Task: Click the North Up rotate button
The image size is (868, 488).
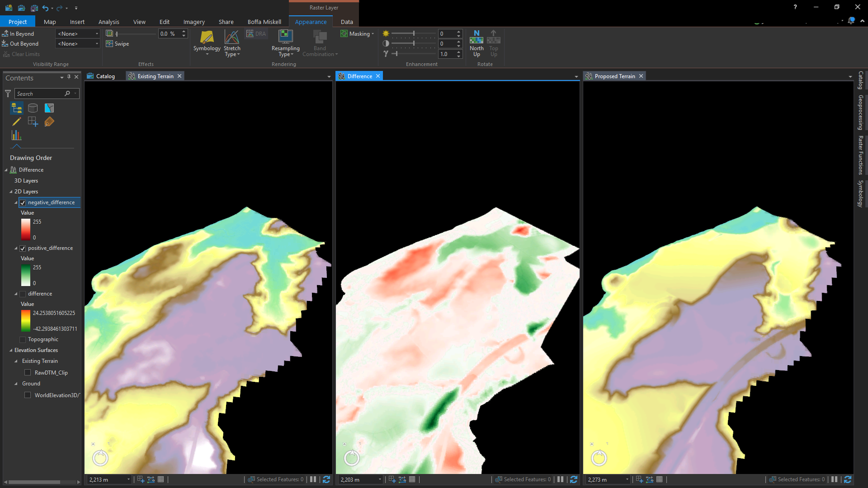Action: coord(476,43)
